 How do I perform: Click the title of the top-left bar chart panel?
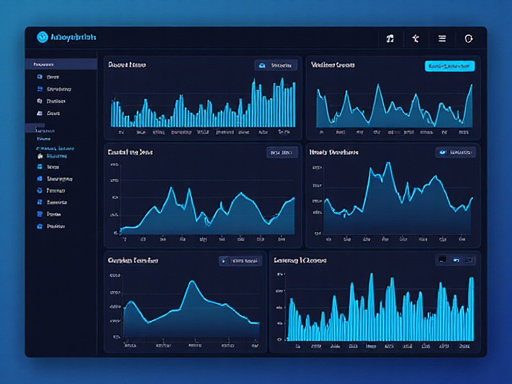[x=127, y=65]
